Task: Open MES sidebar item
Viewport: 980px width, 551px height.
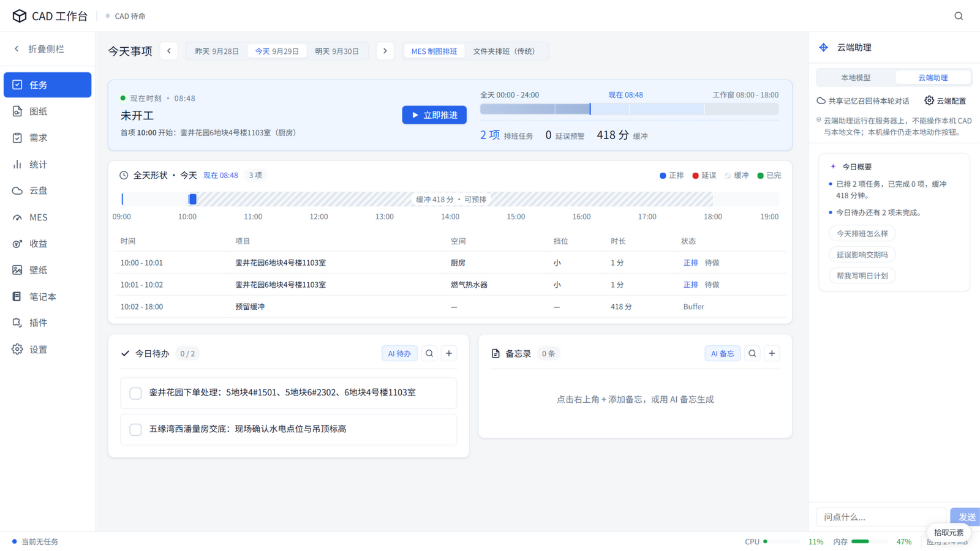Action: click(47, 217)
